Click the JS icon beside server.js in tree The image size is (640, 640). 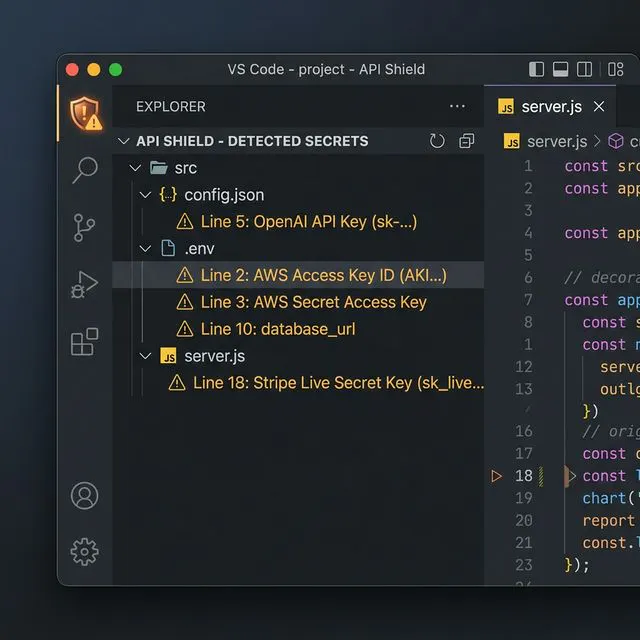click(168, 356)
